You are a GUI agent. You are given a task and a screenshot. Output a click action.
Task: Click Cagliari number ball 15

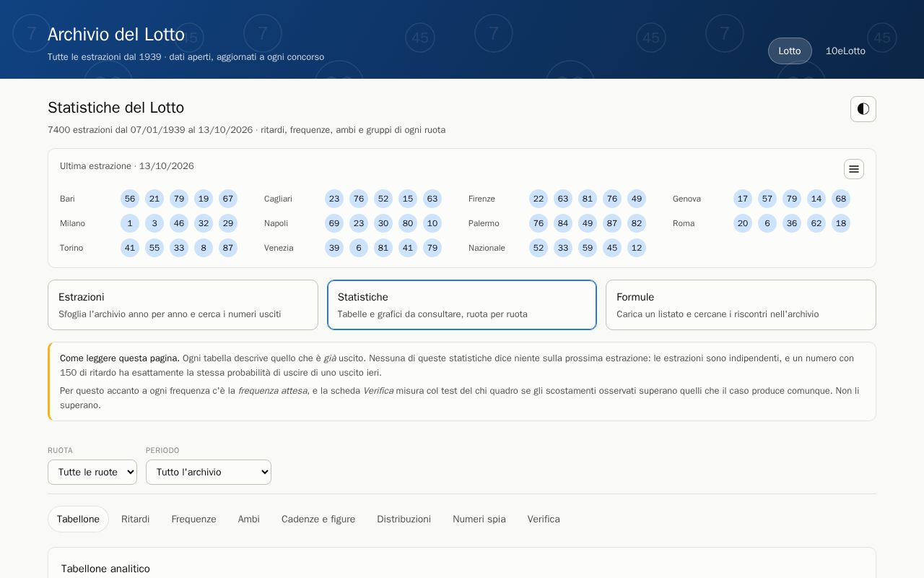pyautogui.click(x=408, y=199)
